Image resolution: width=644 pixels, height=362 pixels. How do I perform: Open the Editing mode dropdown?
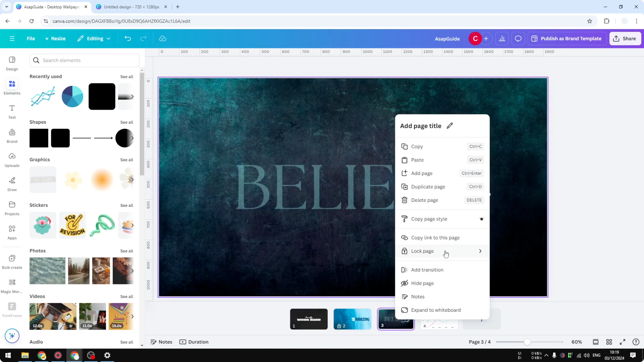pyautogui.click(x=94, y=38)
